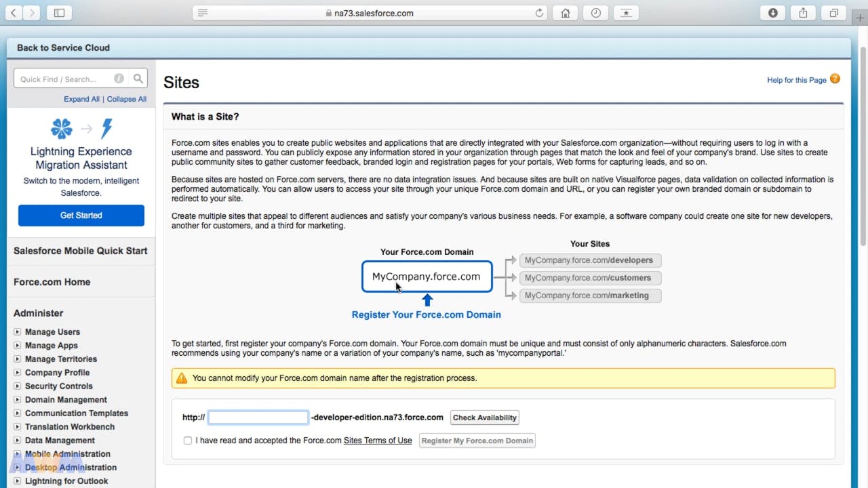Check the Sites Terms of Use checkbox

point(188,441)
